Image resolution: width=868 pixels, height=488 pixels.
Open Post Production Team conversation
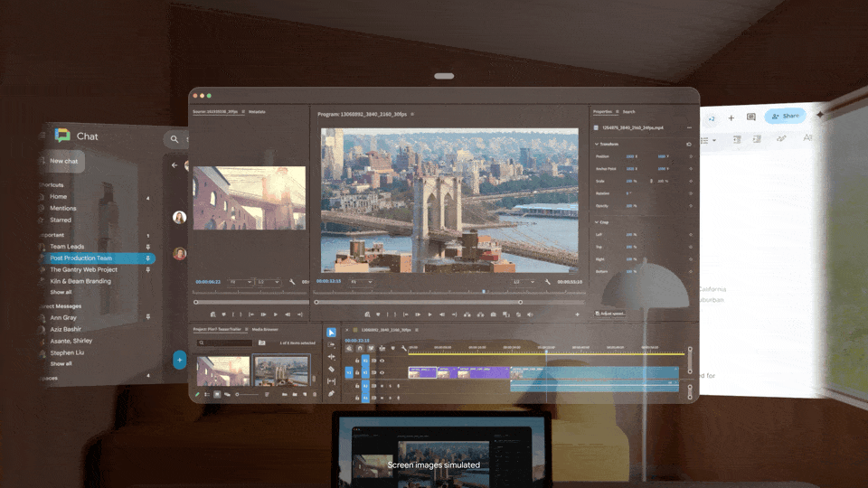96,258
